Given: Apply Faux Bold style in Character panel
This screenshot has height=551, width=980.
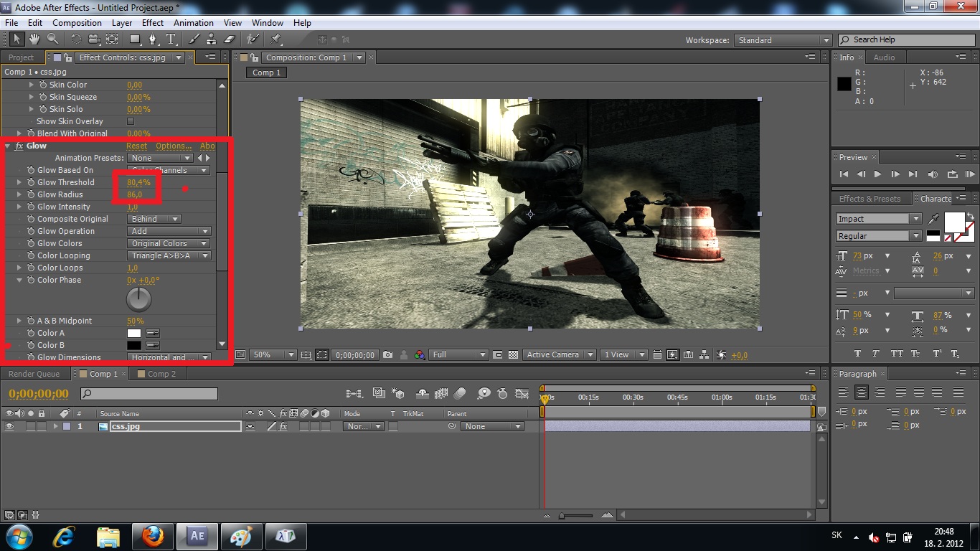Looking at the screenshot, I should [857, 354].
